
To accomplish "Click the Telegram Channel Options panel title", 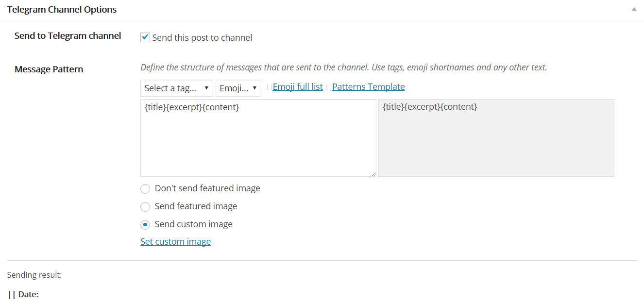I will click(62, 9).
